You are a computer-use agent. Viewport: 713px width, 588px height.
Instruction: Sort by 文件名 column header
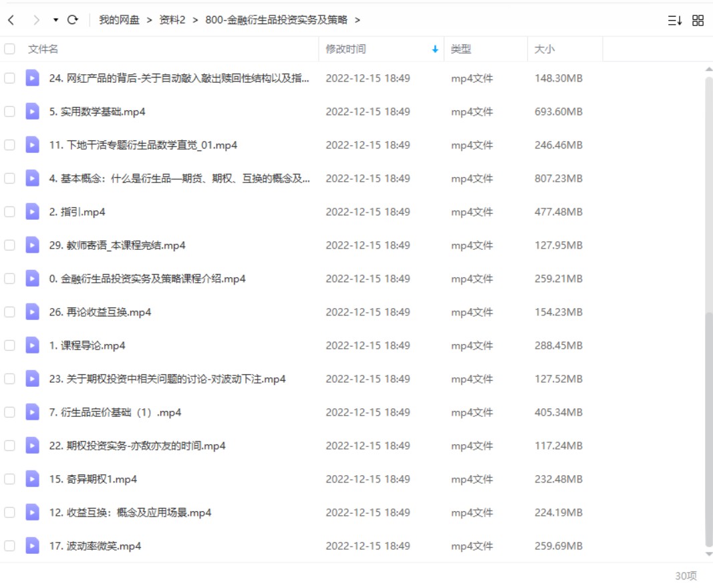(x=43, y=49)
